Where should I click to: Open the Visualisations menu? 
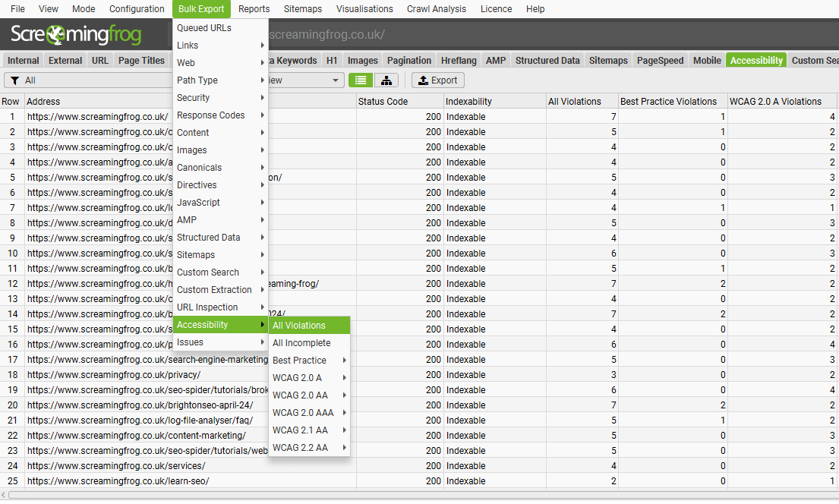pos(364,8)
